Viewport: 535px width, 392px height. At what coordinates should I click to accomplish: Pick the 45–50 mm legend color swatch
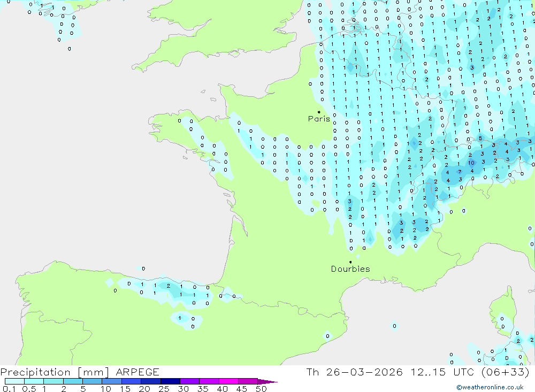click(248, 381)
